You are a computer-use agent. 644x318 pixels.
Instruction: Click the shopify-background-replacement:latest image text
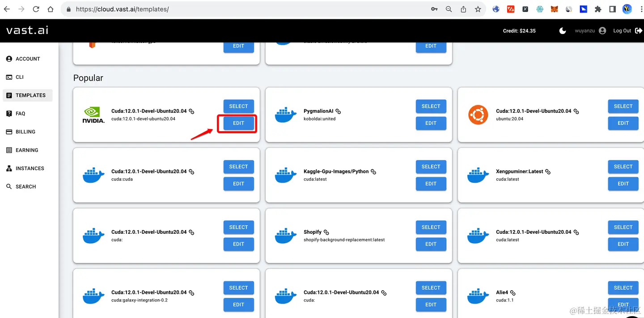coord(344,240)
